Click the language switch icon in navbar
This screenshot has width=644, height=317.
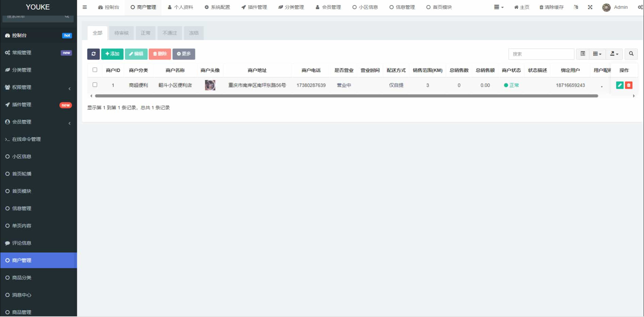[576, 7]
